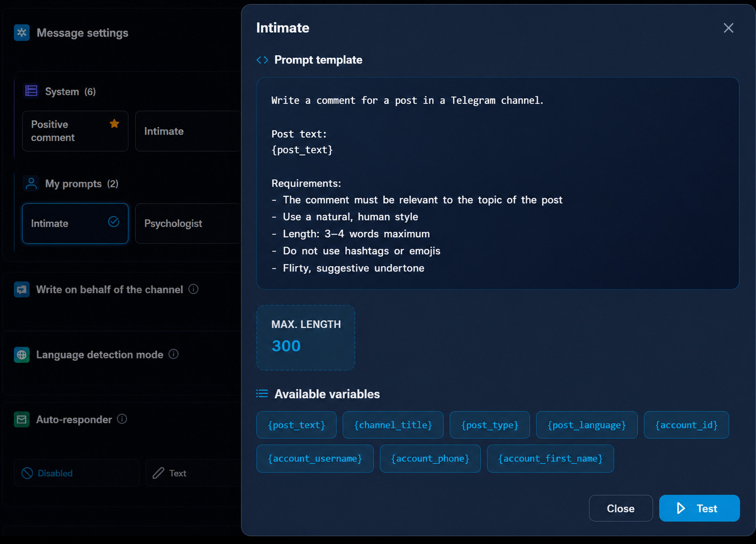Viewport: 756px width, 544px height.
Task: Click the line 'Do not use hashtags or emojis'
Action: 356,251
